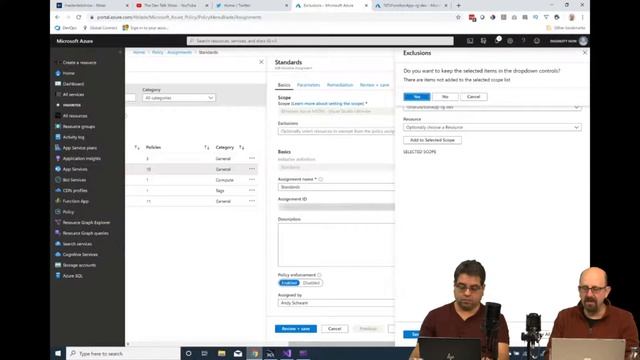Click the Description text area

pos(336,245)
